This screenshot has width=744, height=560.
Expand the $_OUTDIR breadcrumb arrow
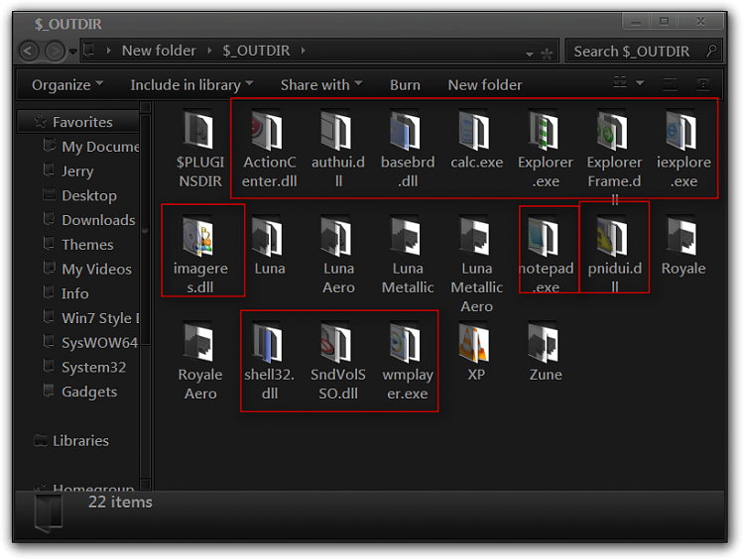click(303, 51)
